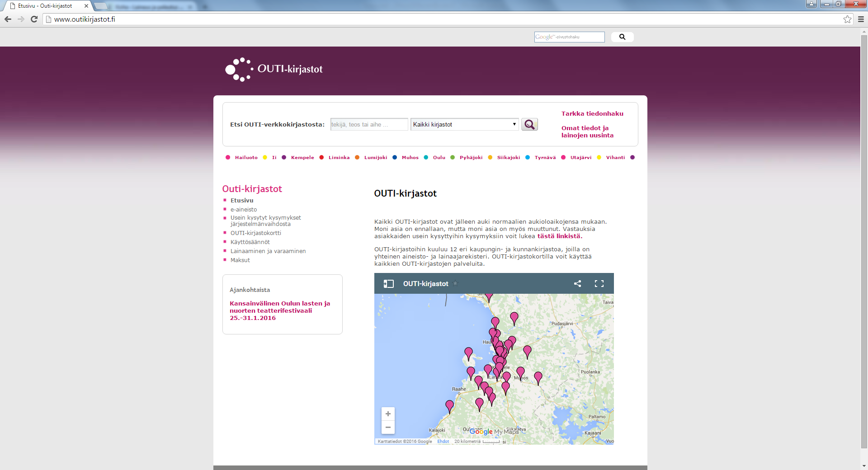Open e-aineisto in the sidebar
This screenshot has width=868, height=470.
point(244,209)
